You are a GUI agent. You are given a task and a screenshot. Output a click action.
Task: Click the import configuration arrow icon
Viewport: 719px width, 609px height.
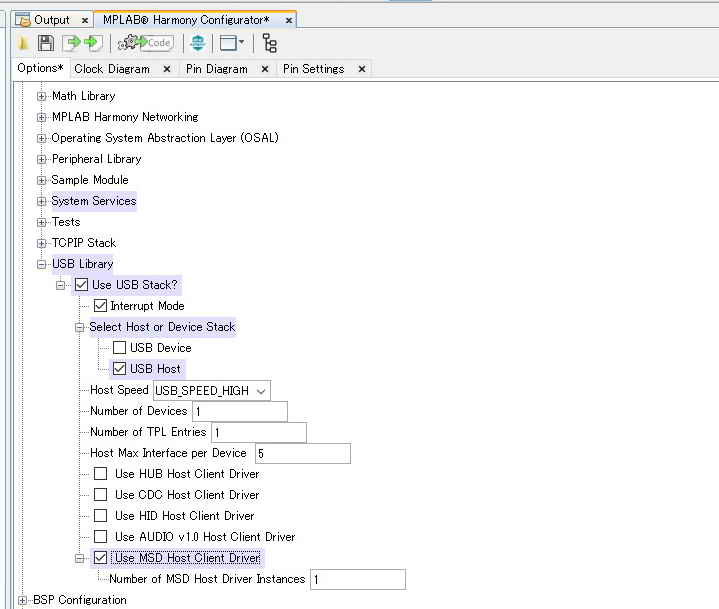[94, 43]
